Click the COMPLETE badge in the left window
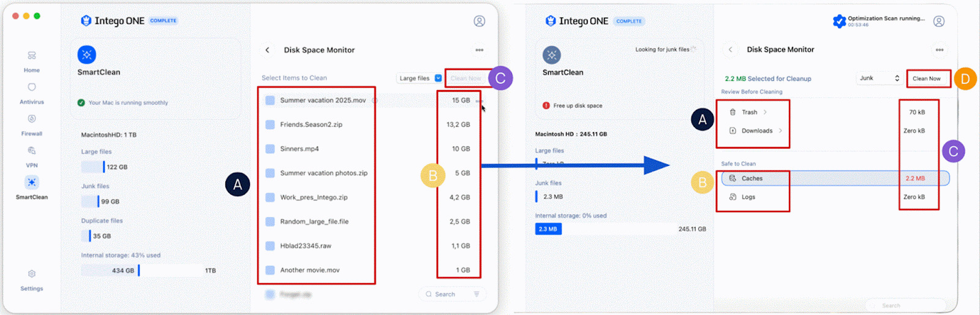The image size is (980, 315). click(x=163, y=21)
